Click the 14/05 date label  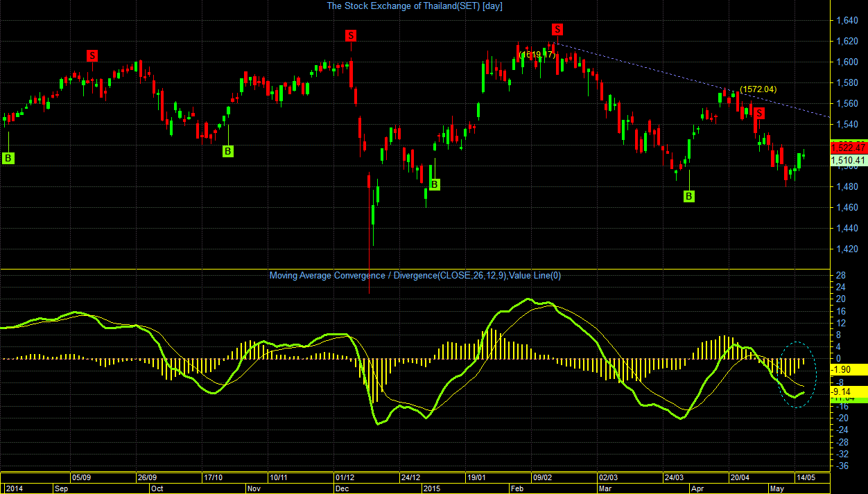(806, 477)
